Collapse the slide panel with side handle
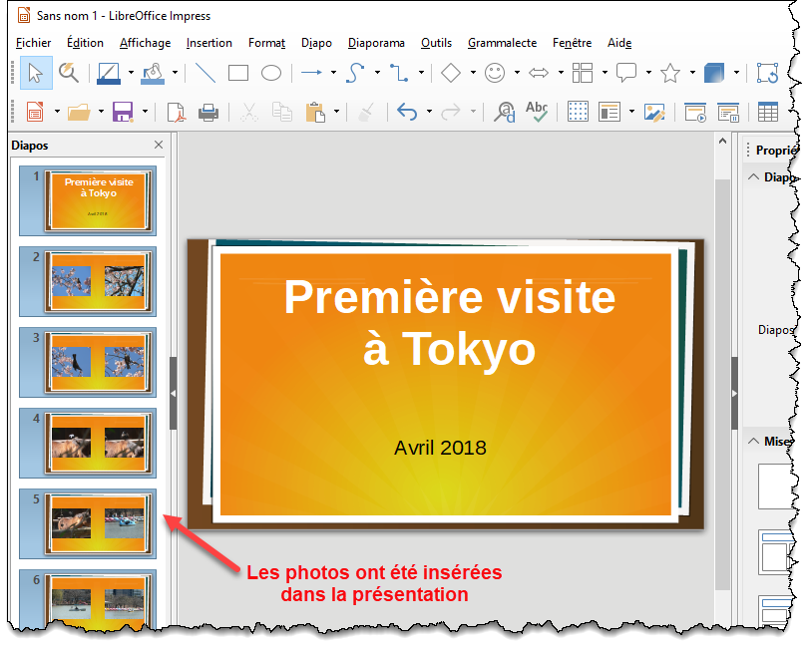Image resolution: width=812 pixels, height=652 pixels. pos(173,394)
